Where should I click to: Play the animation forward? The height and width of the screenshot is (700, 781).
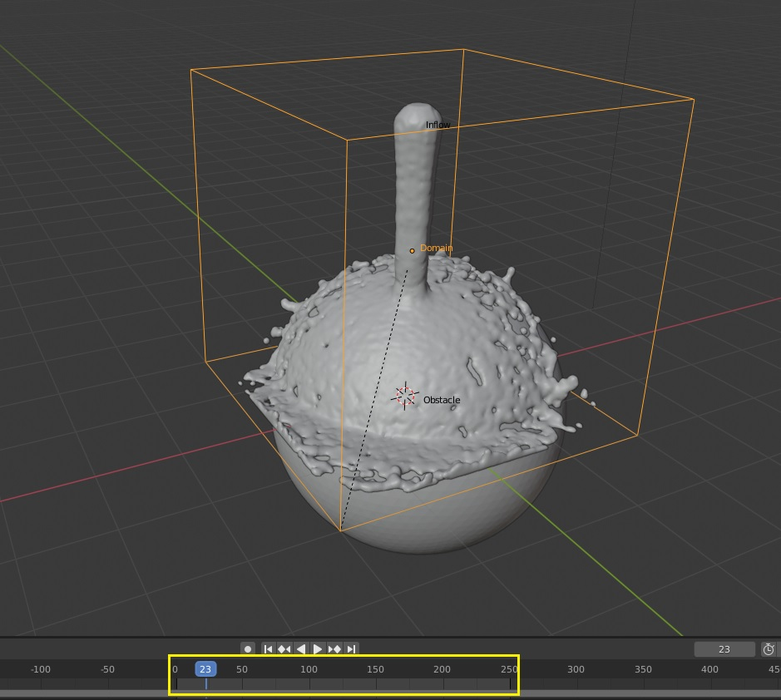click(x=317, y=648)
